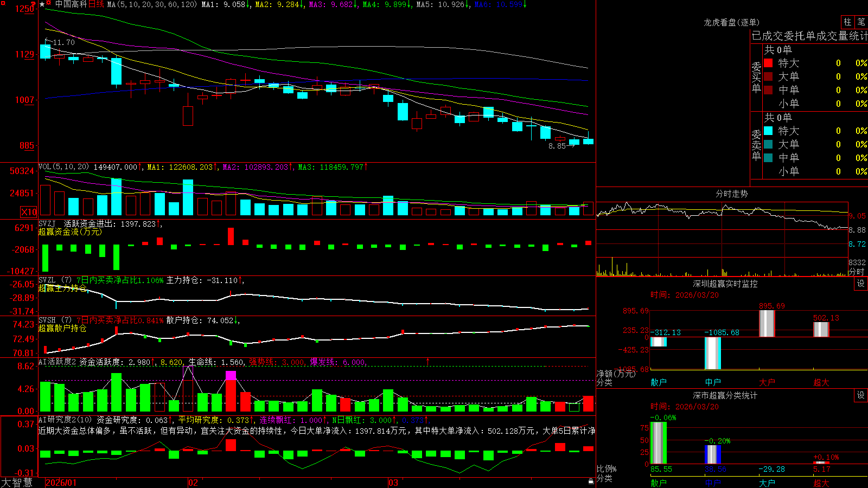Image resolution: width=868 pixels, height=488 pixels.
Task: Click the 895.69 大户 bar in 深圳超赢实时监控
Action: tap(767, 323)
